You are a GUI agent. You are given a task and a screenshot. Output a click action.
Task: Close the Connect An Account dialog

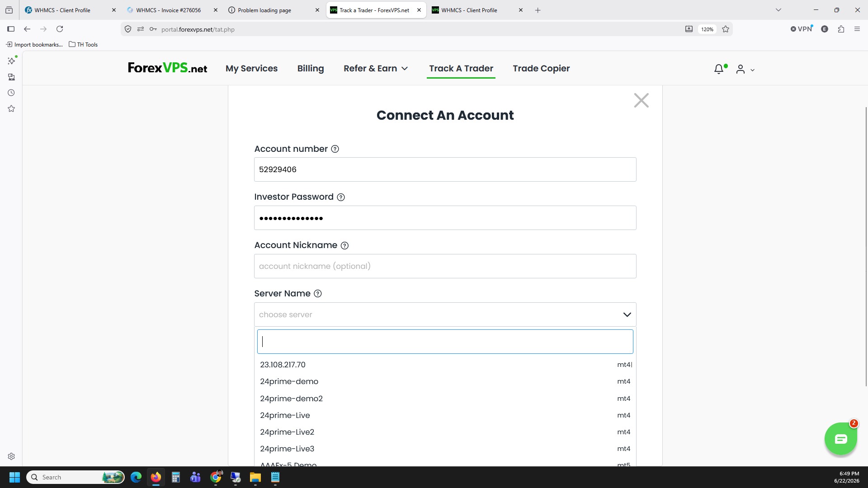pos(641,100)
